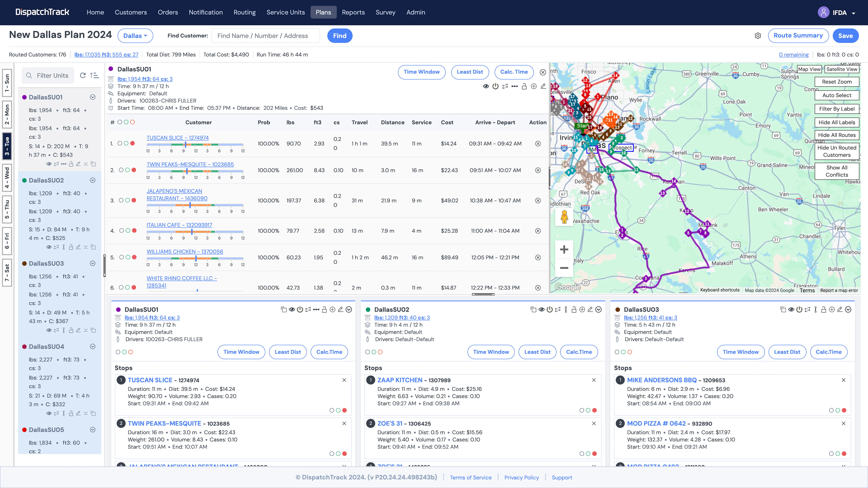Viewport: 868px width, 488px height.
Task: Toggle visibility of DallasSU01 route on map
Action: (x=486, y=86)
